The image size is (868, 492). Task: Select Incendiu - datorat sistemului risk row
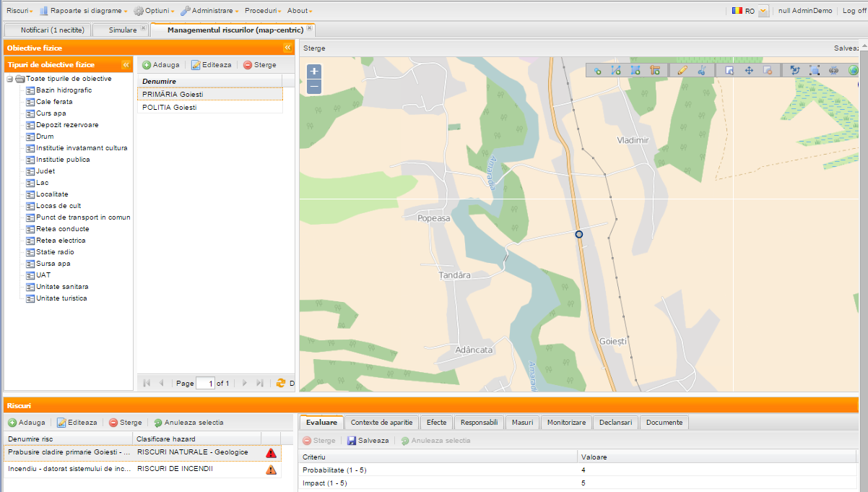(142, 469)
